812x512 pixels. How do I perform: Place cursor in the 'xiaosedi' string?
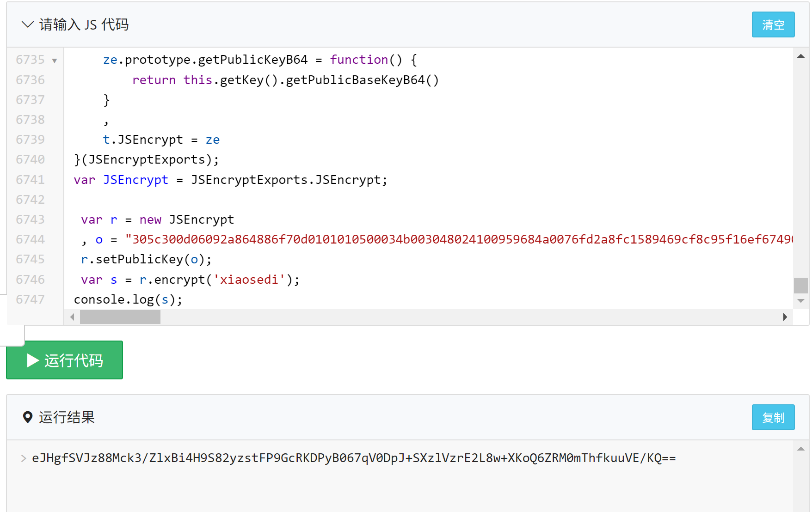click(249, 280)
